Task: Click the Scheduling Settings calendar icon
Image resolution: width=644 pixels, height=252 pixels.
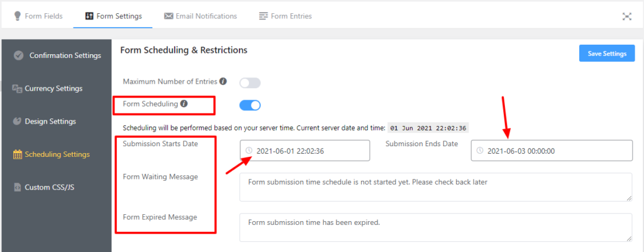Action: 18,154
